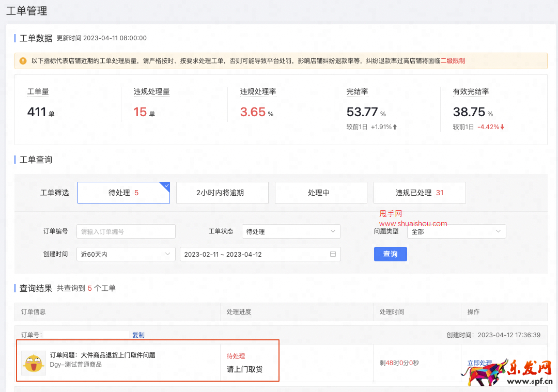Click the Dgy-测试普通商品 product name
This screenshot has width=558, height=392.
point(76,365)
